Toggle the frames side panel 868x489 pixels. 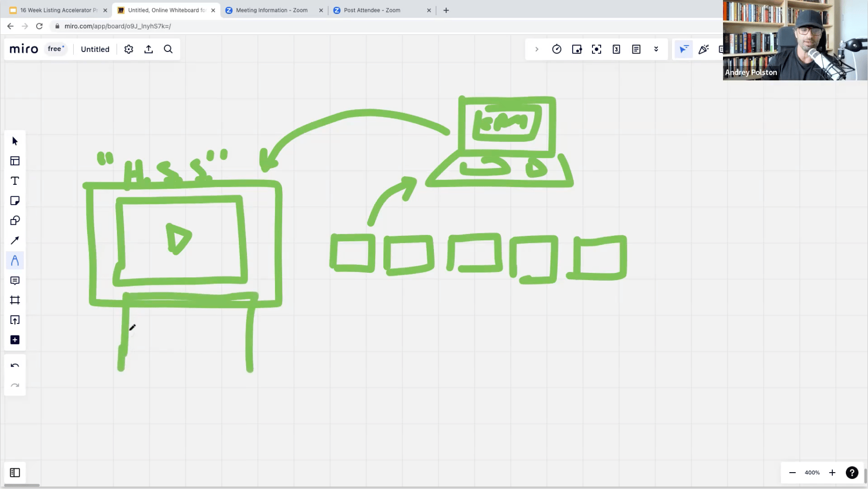coord(15,473)
